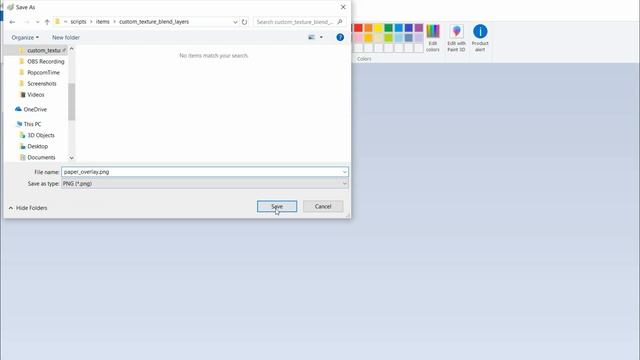
Task: Go up one folder level
Action: pos(47,22)
